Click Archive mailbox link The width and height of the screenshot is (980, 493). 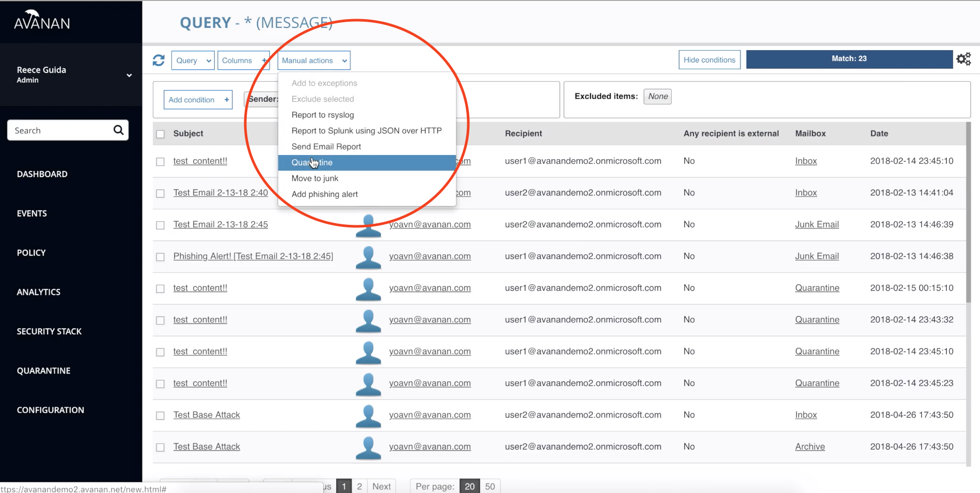click(810, 447)
